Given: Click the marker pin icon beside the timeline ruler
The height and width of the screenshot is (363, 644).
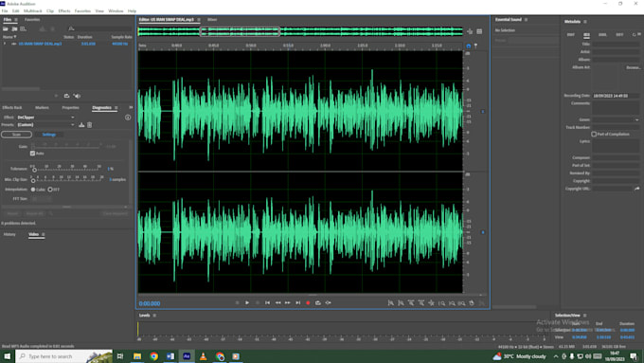Looking at the screenshot, I should pyautogui.click(x=475, y=45).
